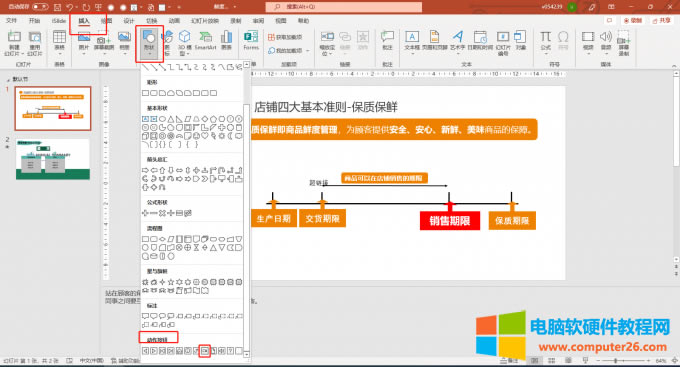The height and width of the screenshot is (367, 680).
Task: Click the Forms icon
Action: tap(251, 40)
